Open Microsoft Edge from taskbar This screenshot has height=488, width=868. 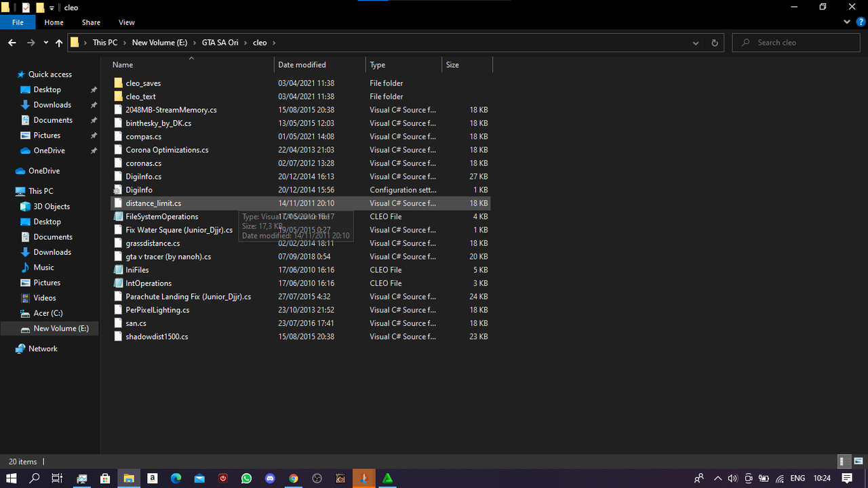(x=176, y=479)
